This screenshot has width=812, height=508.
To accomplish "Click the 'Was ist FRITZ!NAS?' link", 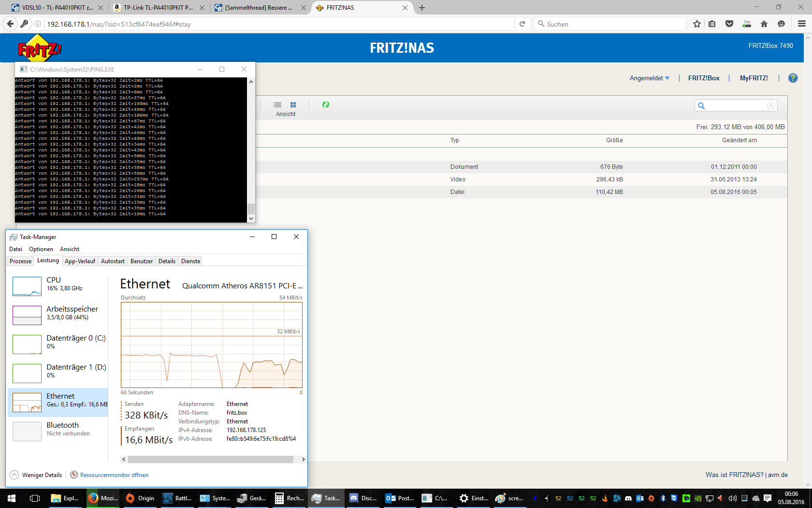I will click(735, 475).
